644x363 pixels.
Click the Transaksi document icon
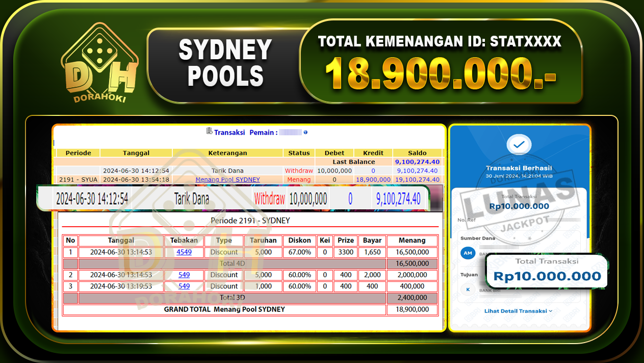click(x=209, y=132)
